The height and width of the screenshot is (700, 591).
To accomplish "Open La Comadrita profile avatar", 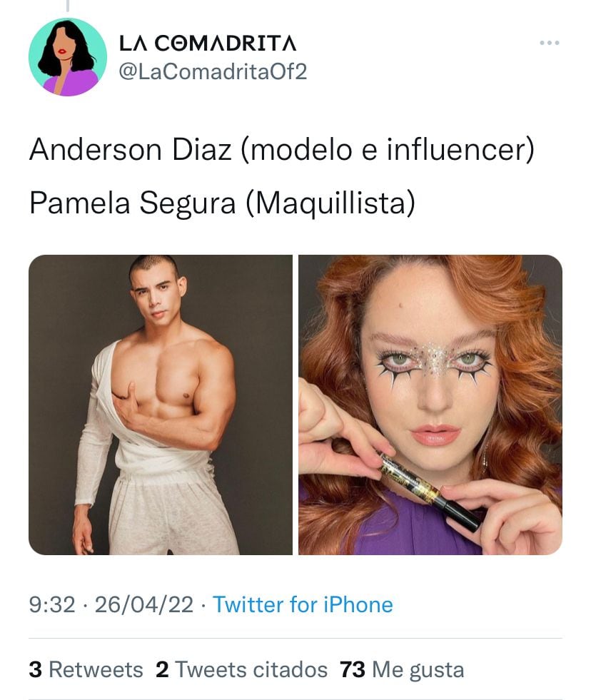I will (x=68, y=57).
